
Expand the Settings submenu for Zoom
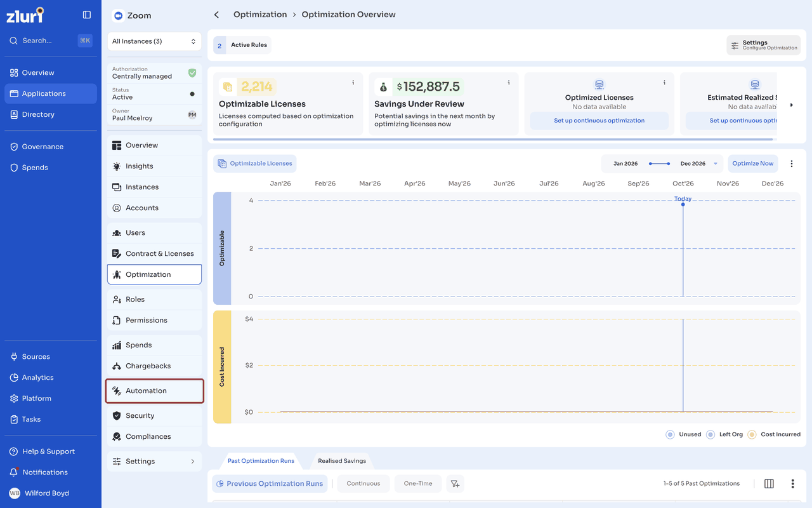coord(154,462)
